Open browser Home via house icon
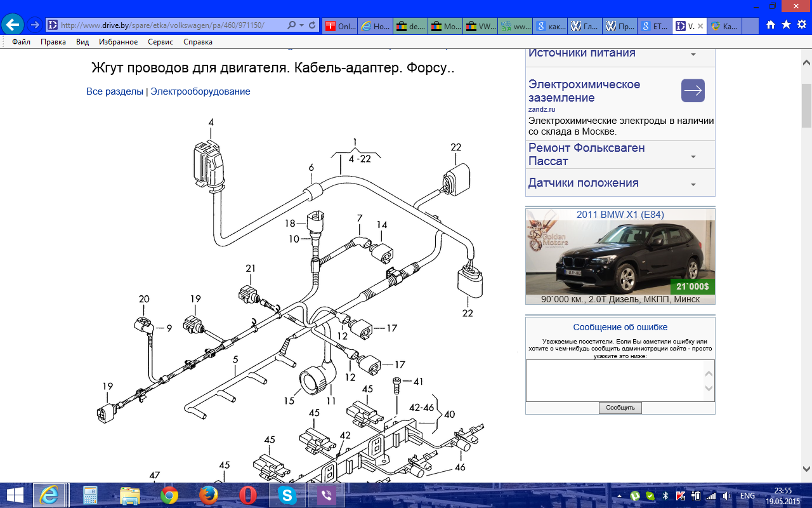The width and height of the screenshot is (812, 508). [x=771, y=25]
